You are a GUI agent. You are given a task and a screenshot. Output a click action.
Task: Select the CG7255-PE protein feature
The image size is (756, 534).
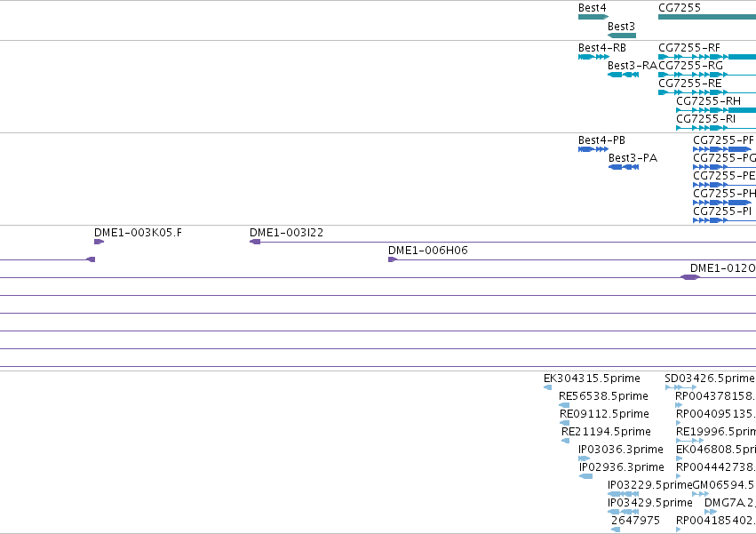pyautogui.click(x=724, y=185)
